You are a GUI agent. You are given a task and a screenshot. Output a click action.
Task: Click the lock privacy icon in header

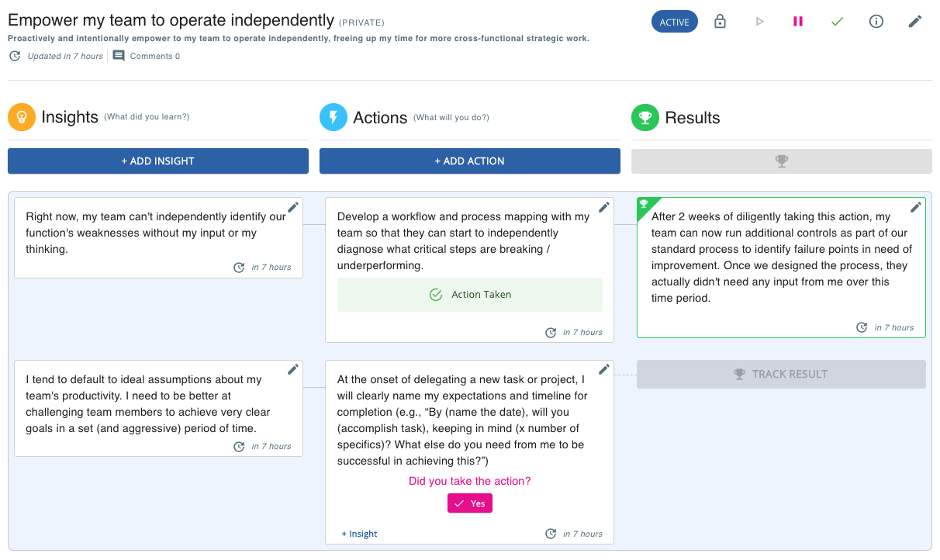(x=720, y=22)
